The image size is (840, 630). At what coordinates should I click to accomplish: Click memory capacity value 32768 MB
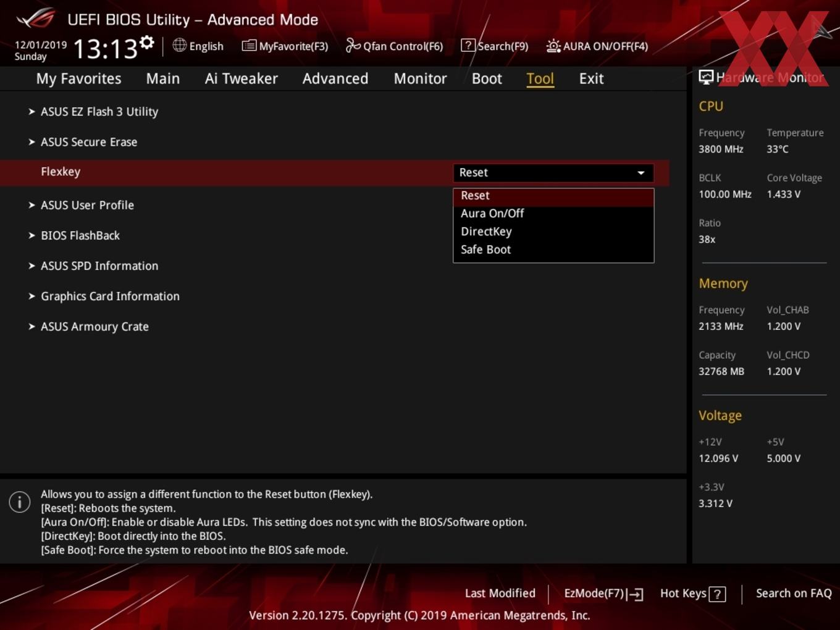click(x=721, y=371)
